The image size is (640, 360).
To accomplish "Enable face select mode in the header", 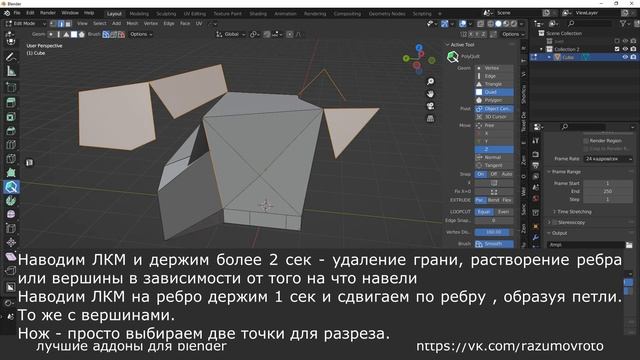I will [68, 24].
